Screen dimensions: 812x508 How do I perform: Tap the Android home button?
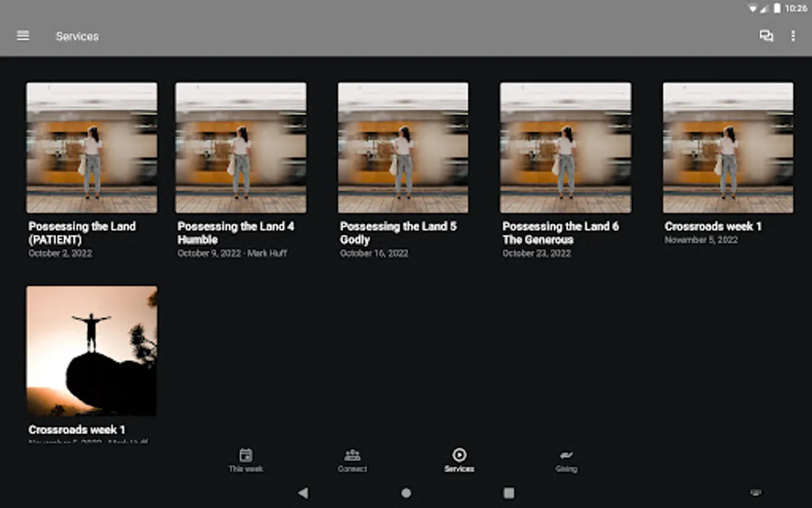(x=406, y=493)
